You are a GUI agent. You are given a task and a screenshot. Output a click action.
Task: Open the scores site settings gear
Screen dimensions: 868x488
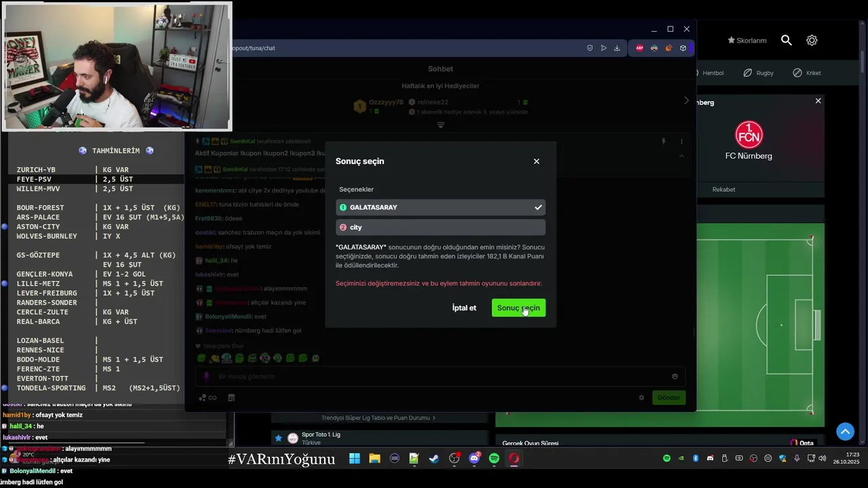point(812,40)
